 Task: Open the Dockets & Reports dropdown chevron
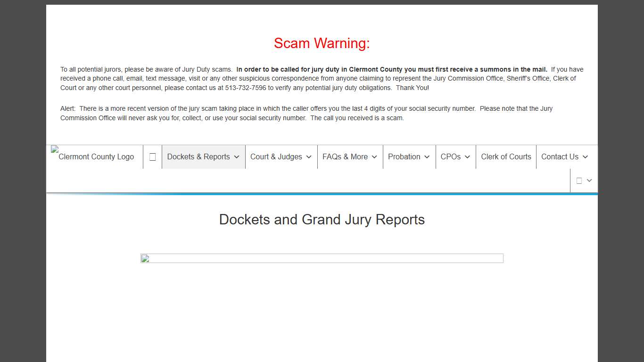(x=237, y=157)
